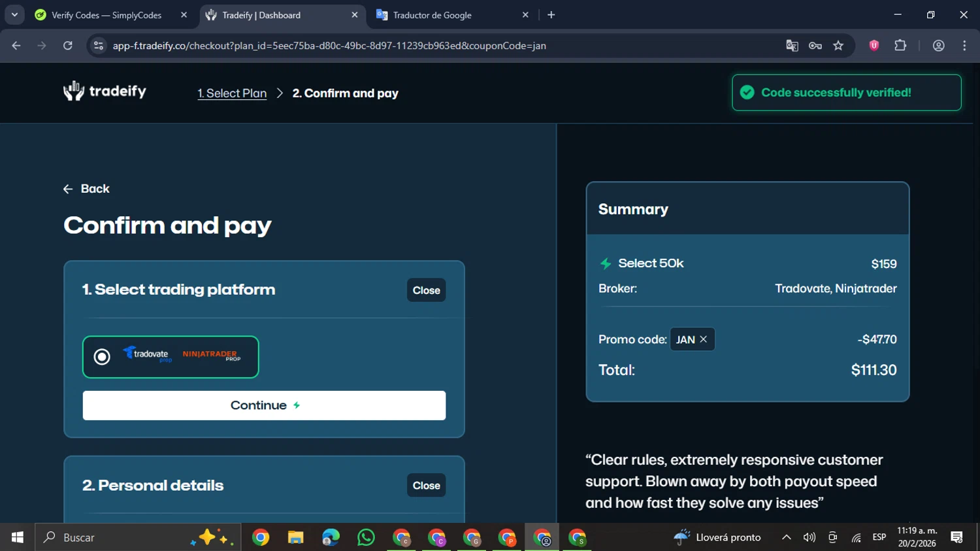Image resolution: width=980 pixels, height=551 pixels.
Task: Open the Lloverá pronto weather widget
Action: pyautogui.click(x=717, y=537)
